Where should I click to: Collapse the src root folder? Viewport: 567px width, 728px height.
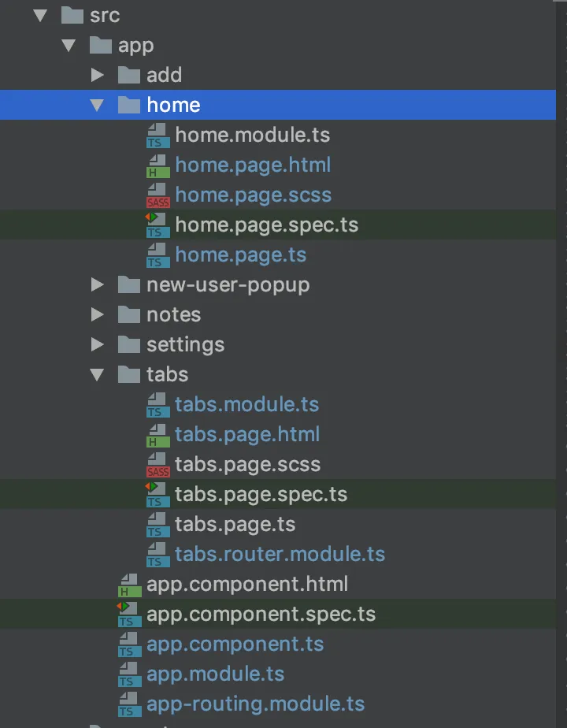click(x=41, y=16)
